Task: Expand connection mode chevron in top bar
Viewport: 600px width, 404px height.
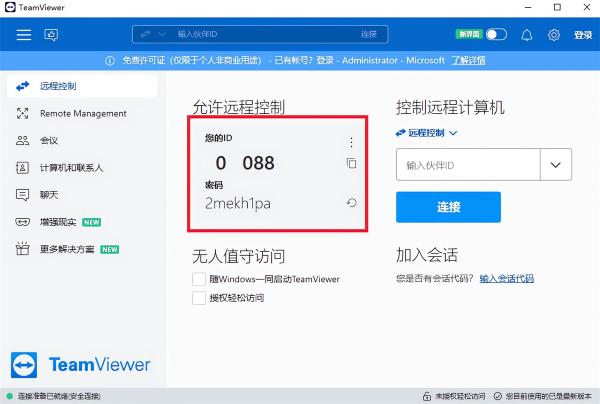Action: [162, 34]
